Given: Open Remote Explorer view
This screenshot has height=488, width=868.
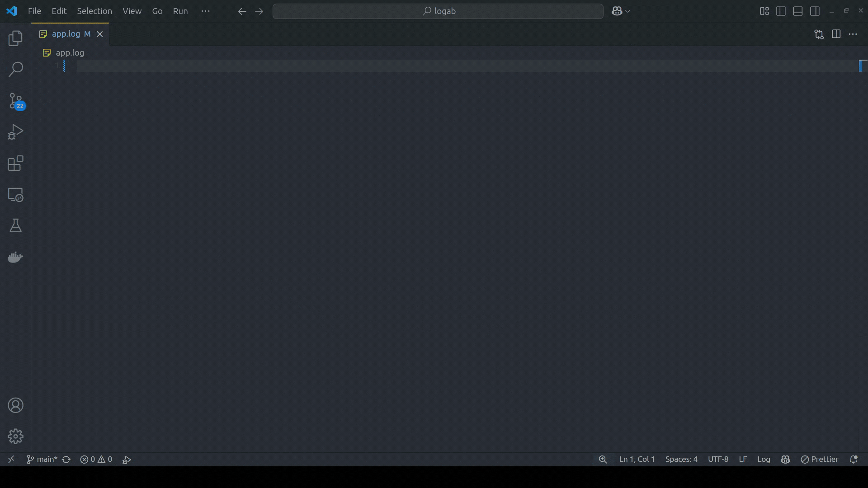Looking at the screenshot, I should tap(15, 195).
